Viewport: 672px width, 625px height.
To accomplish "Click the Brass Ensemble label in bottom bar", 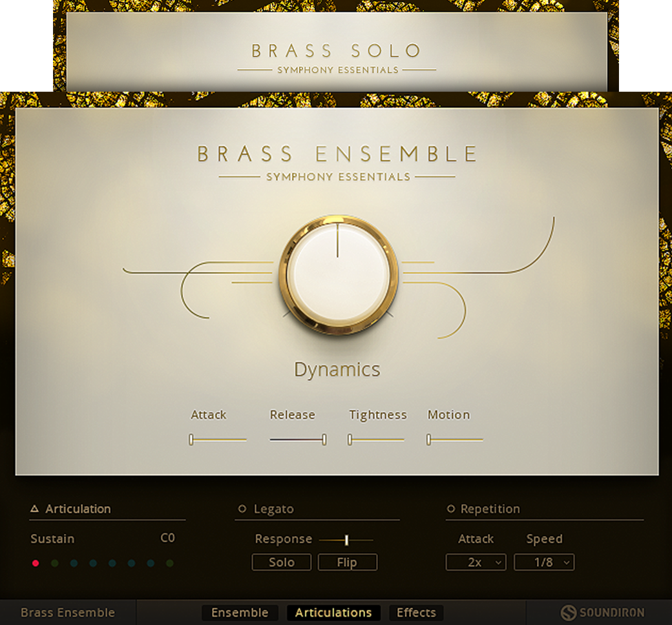I will (x=68, y=613).
